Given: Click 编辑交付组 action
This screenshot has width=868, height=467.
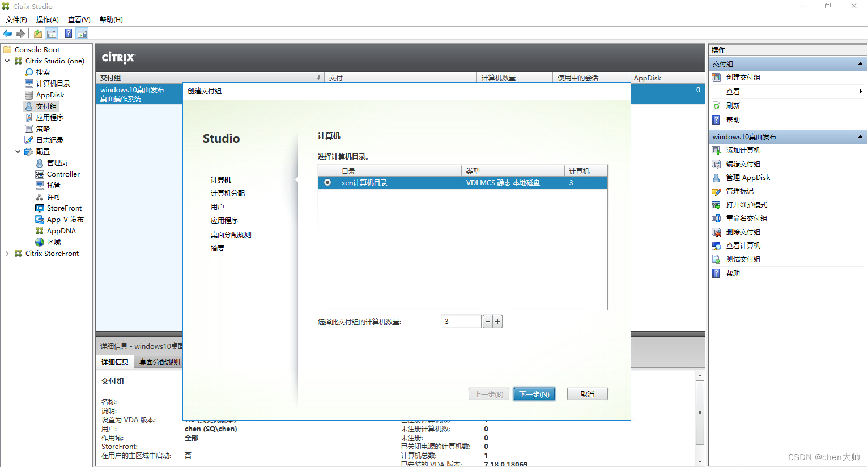Looking at the screenshot, I should (743, 164).
